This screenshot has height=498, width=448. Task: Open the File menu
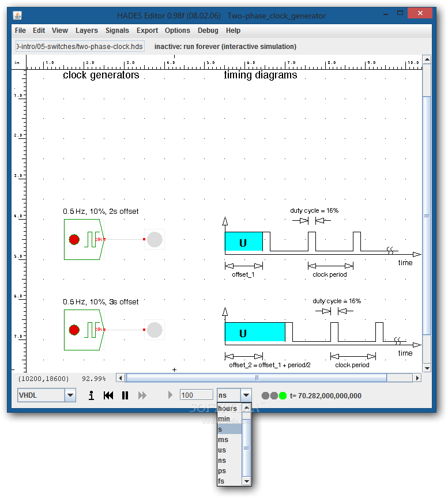[20, 31]
